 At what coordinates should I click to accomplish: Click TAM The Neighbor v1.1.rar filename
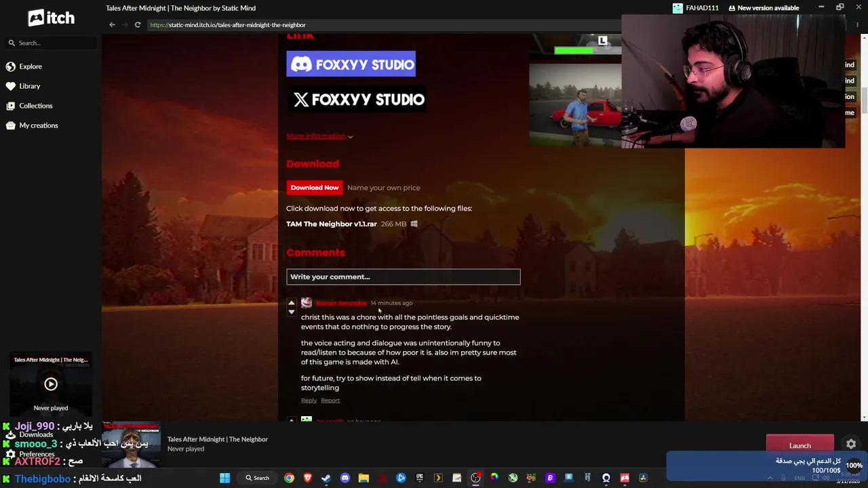(332, 224)
